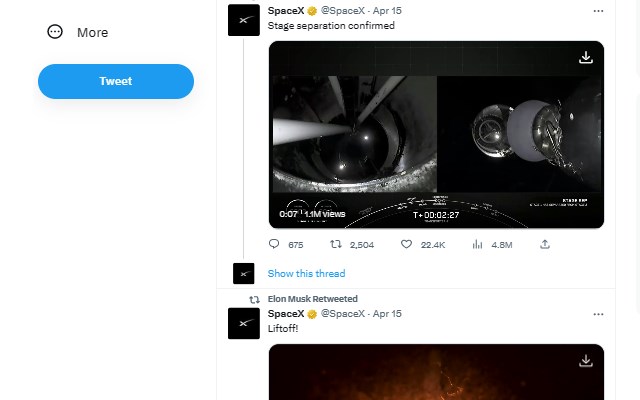Open SpaceX avatar on Liftoff tweet
The height and width of the screenshot is (400, 640).
(x=244, y=323)
